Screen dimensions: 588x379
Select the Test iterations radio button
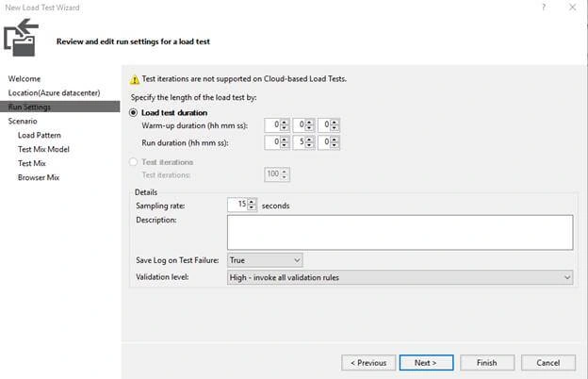pyautogui.click(x=133, y=162)
